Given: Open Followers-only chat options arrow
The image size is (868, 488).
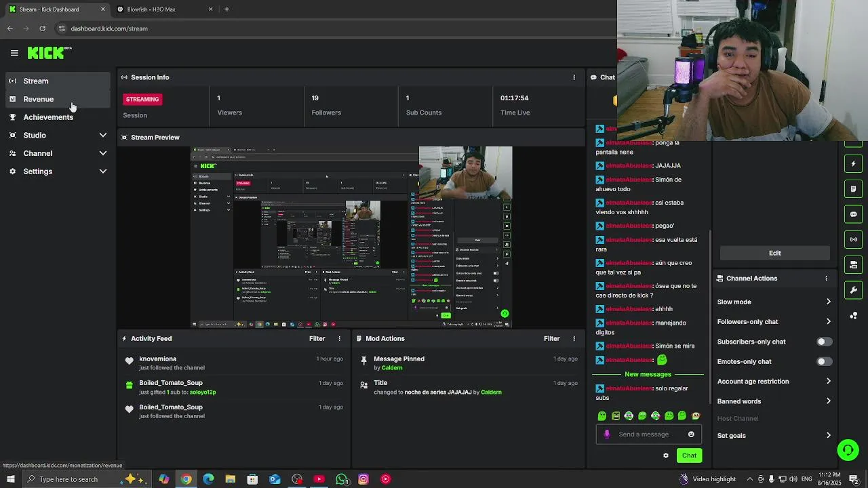Looking at the screenshot, I should [828, 321].
